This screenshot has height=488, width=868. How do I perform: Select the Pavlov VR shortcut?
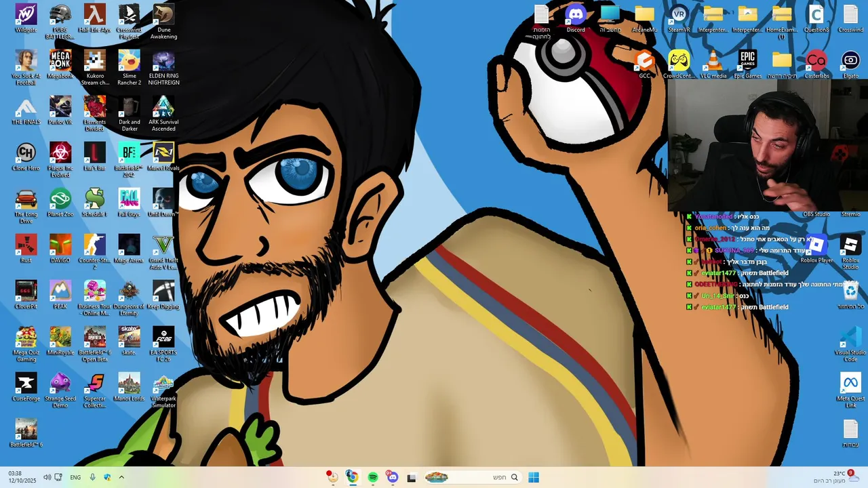pyautogui.click(x=60, y=110)
